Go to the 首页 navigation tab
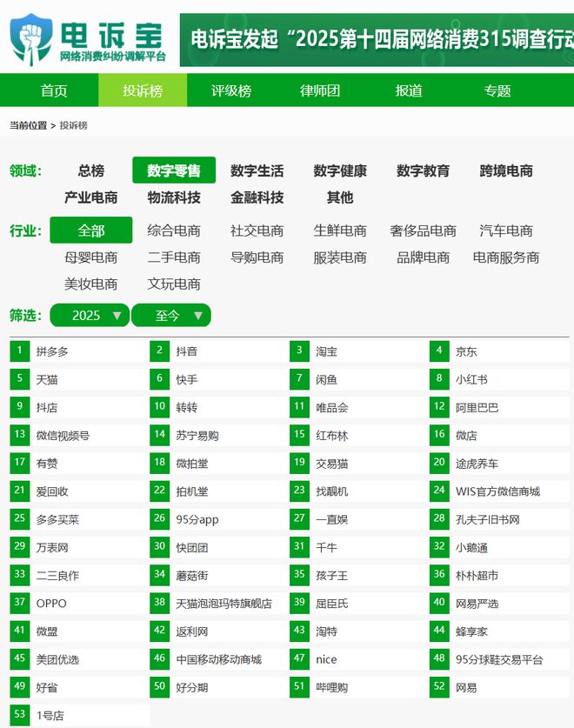 (54, 90)
